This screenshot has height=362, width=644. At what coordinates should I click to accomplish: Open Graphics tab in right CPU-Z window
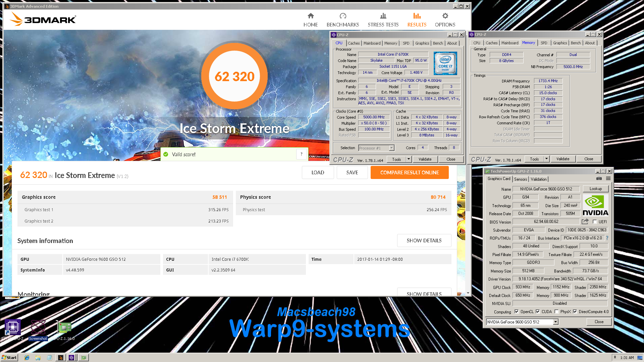tap(560, 43)
